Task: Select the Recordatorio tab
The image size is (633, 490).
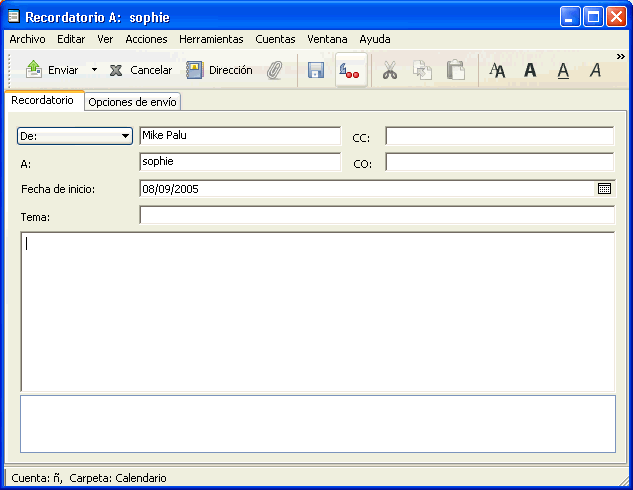Action: point(42,100)
